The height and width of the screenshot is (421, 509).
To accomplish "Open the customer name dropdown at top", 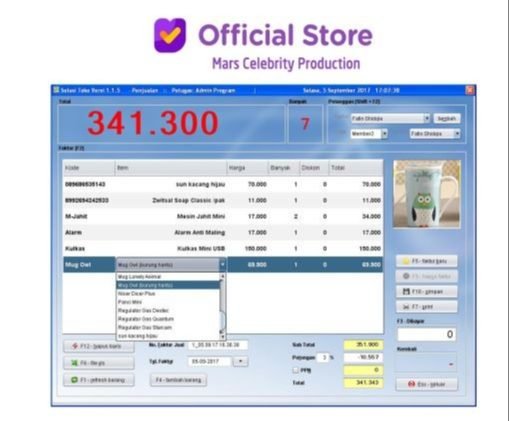I will tap(426, 118).
